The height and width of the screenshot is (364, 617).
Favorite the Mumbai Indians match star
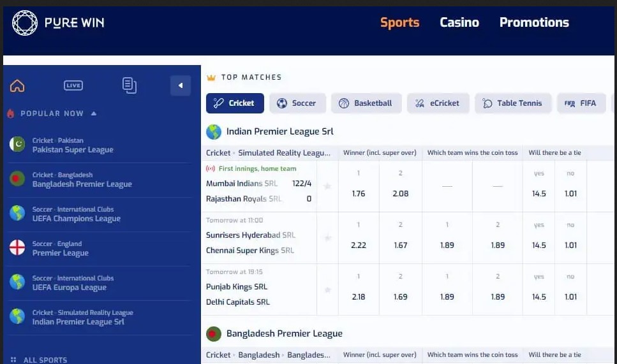[x=327, y=186]
